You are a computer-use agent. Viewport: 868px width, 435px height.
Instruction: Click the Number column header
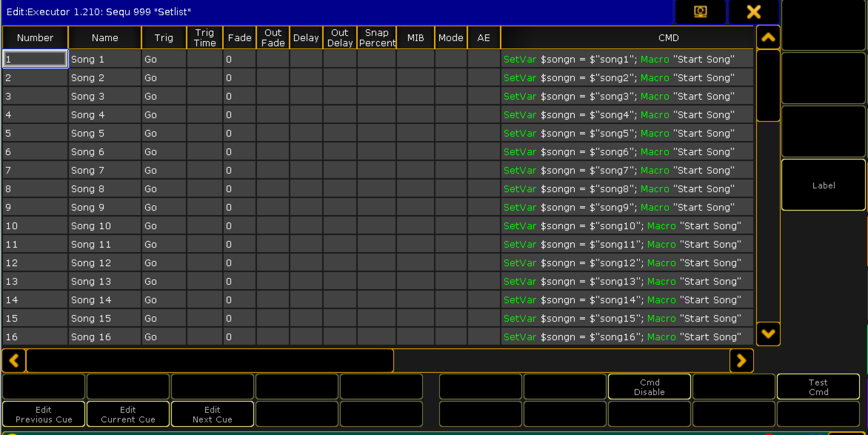tap(35, 38)
